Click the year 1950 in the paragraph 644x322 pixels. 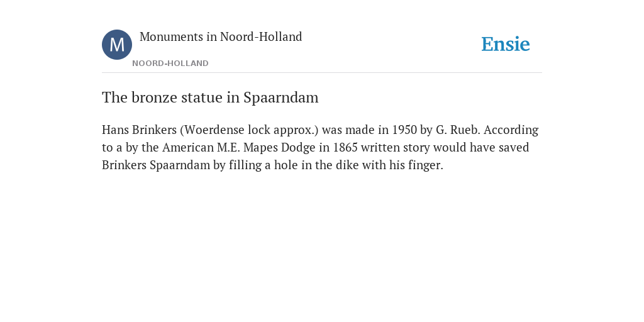click(404, 130)
